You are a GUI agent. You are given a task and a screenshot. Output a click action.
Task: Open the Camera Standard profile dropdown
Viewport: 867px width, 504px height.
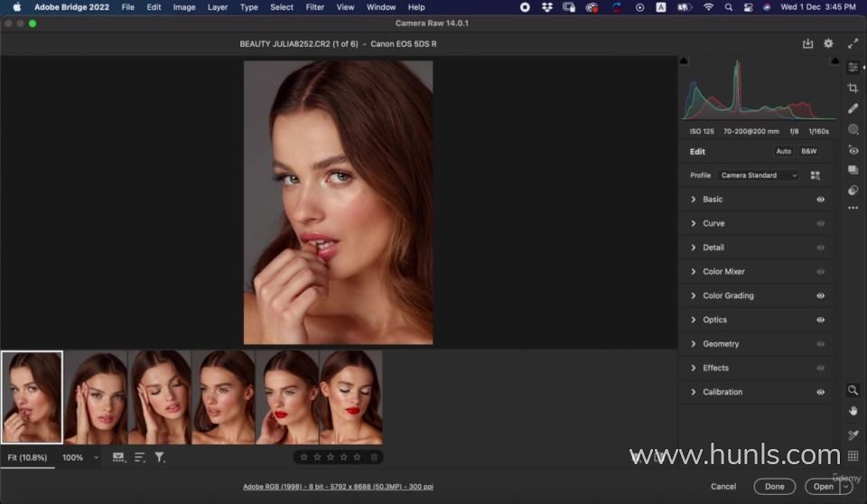[x=758, y=175]
